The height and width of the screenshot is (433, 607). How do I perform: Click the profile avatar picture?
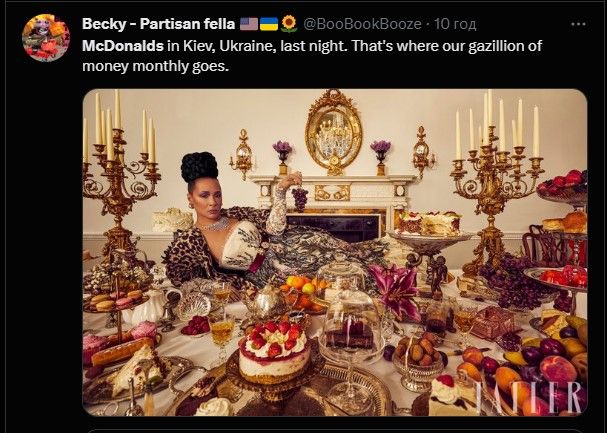46,38
